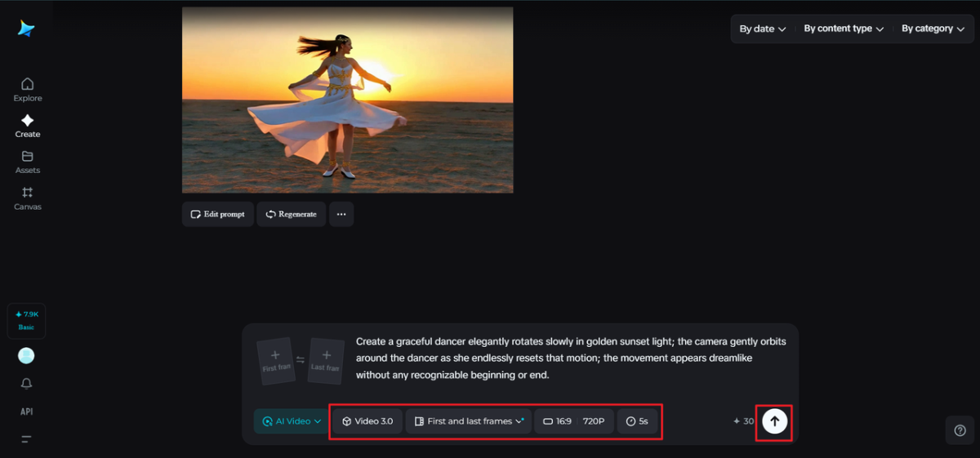Open the Explore home page
The height and width of the screenshot is (458, 980).
[27, 90]
